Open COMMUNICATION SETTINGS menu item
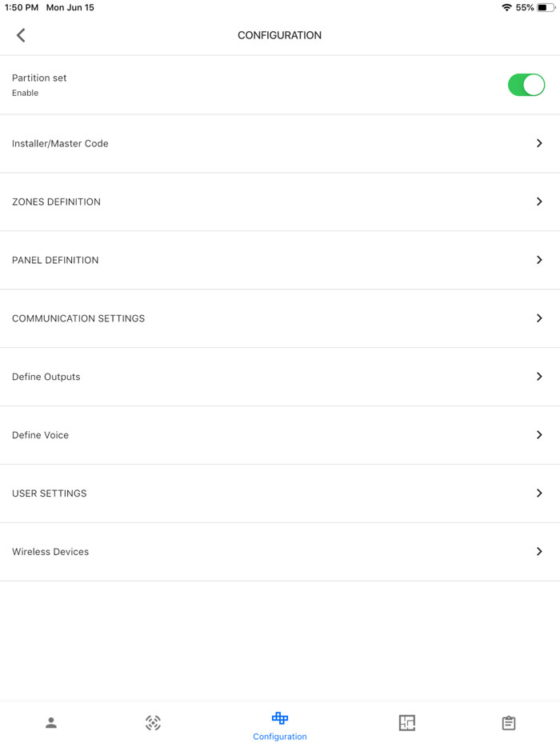The height and width of the screenshot is (747, 560). click(x=78, y=318)
